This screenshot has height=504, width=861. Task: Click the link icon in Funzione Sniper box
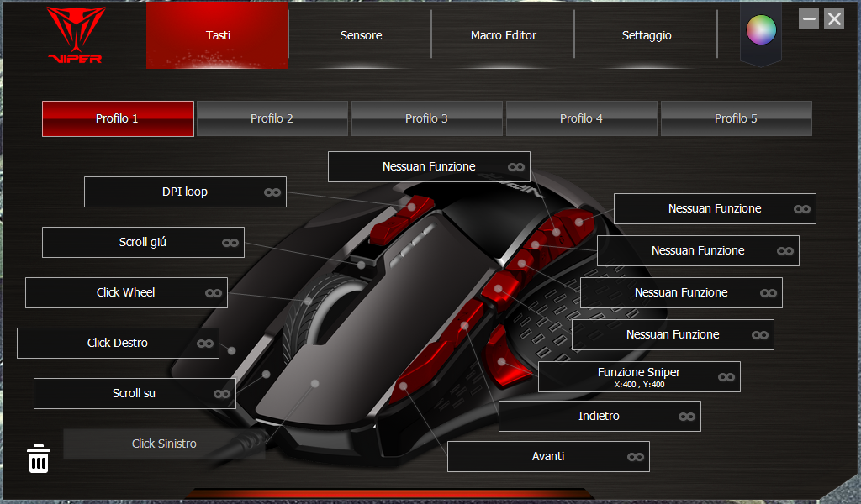(x=726, y=377)
